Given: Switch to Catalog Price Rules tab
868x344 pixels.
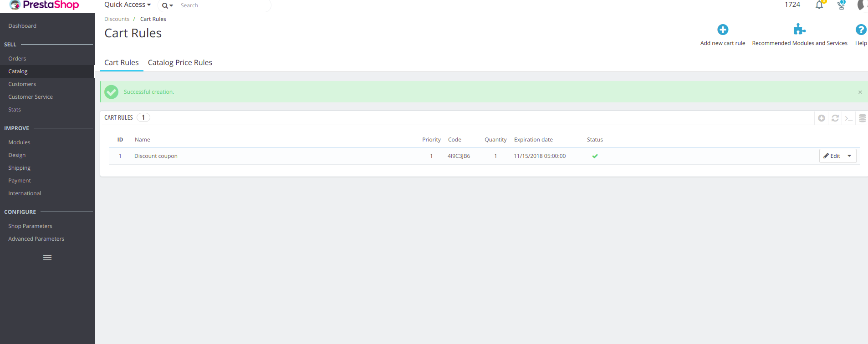Looking at the screenshot, I should click(x=180, y=63).
